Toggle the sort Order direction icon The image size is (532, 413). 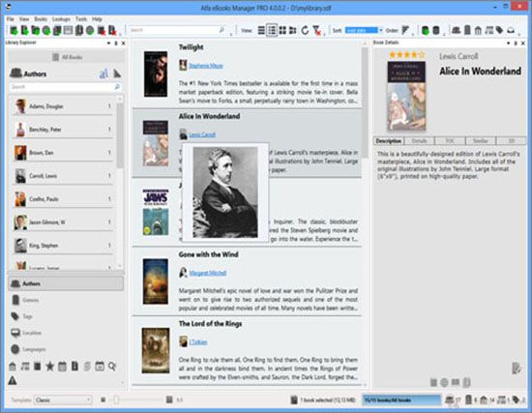coord(405,31)
